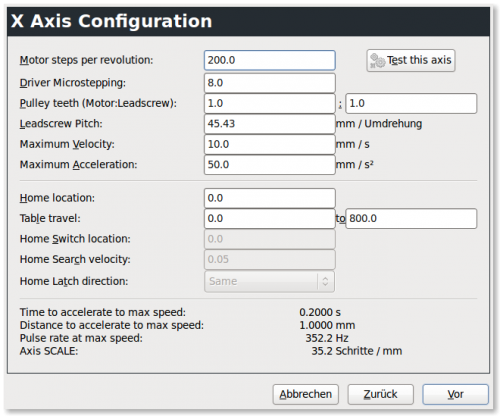
Task: Click the Axis SCALE value text
Action: pyautogui.click(x=357, y=351)
